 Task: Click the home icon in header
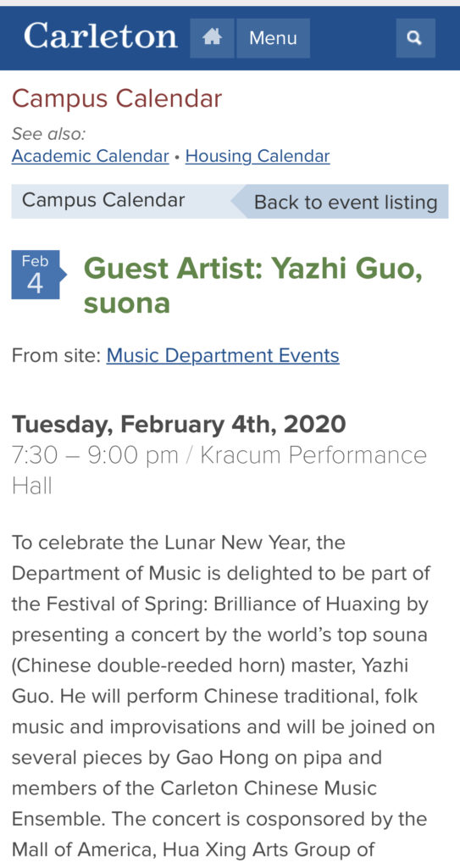pyautogui.click(x=212, y=38)
